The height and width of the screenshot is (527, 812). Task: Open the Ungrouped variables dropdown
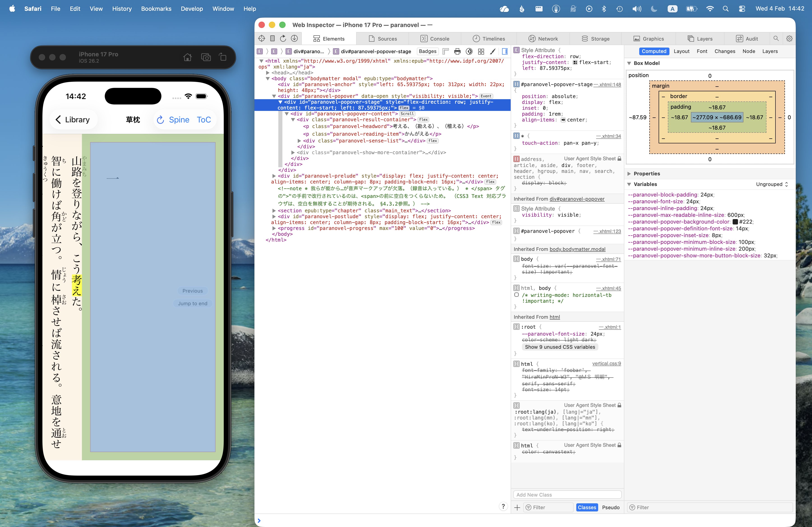click(772, 184)
